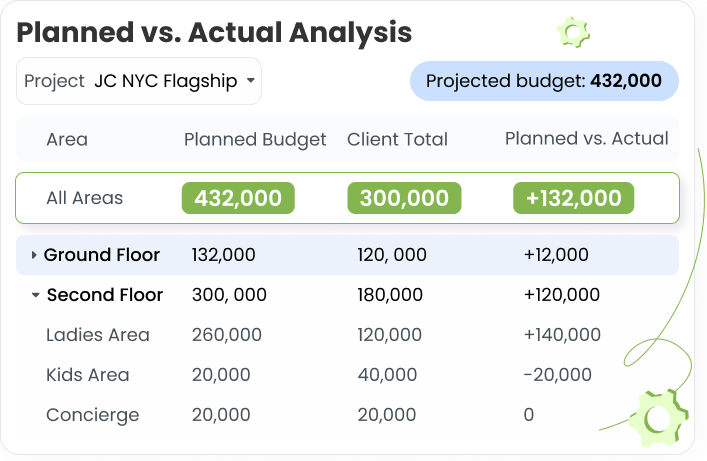Click the Planned vs. Actual column header

(587, 138)
